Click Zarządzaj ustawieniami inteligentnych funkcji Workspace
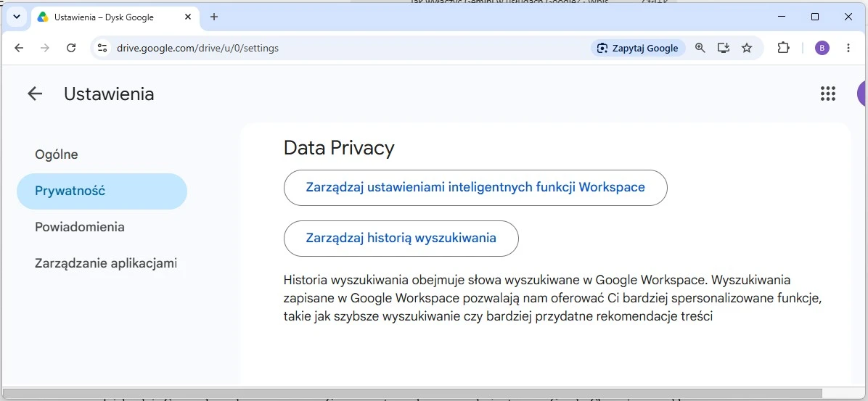868x401 pixels. coord(475,188)
